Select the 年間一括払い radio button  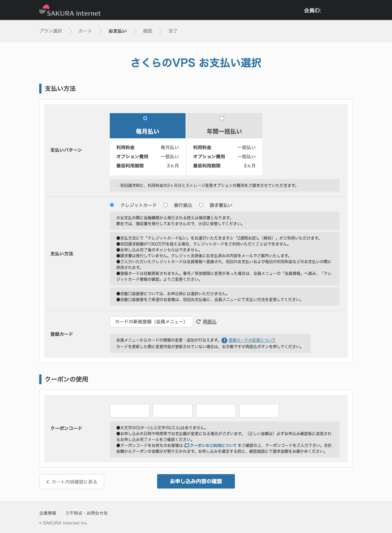[x=222, y=118]
